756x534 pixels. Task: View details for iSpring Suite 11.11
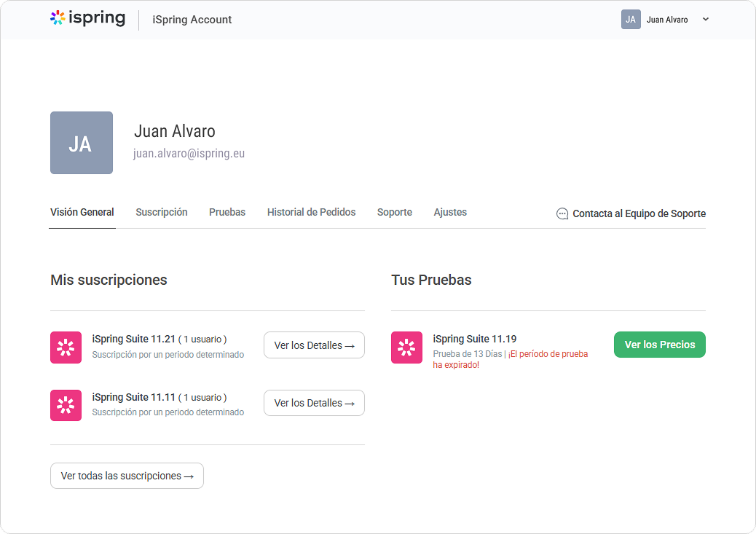click(x=314, y=403)
